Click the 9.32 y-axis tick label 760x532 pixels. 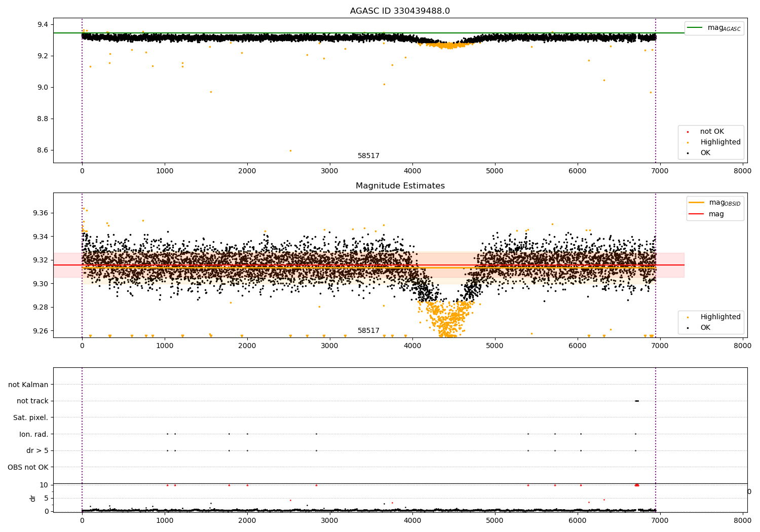tap(41, 260)
